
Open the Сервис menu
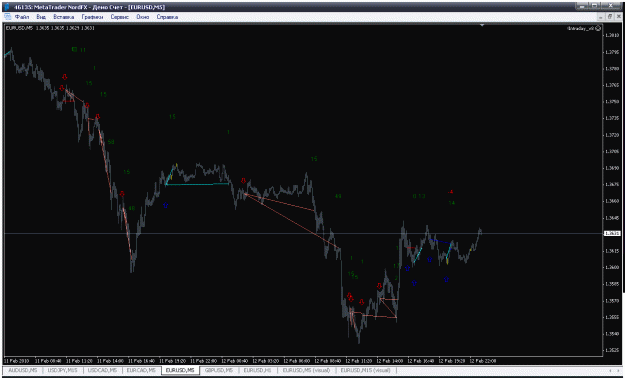120,17
